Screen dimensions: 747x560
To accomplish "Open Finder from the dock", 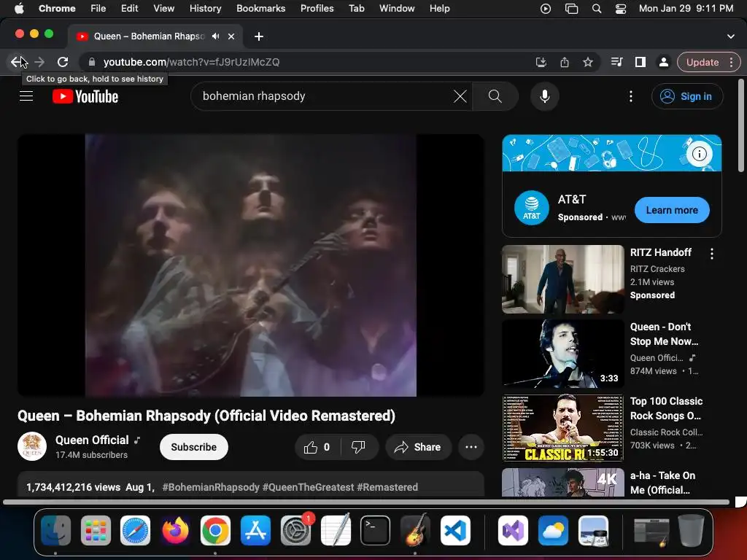I will click(x=55, y=530).
